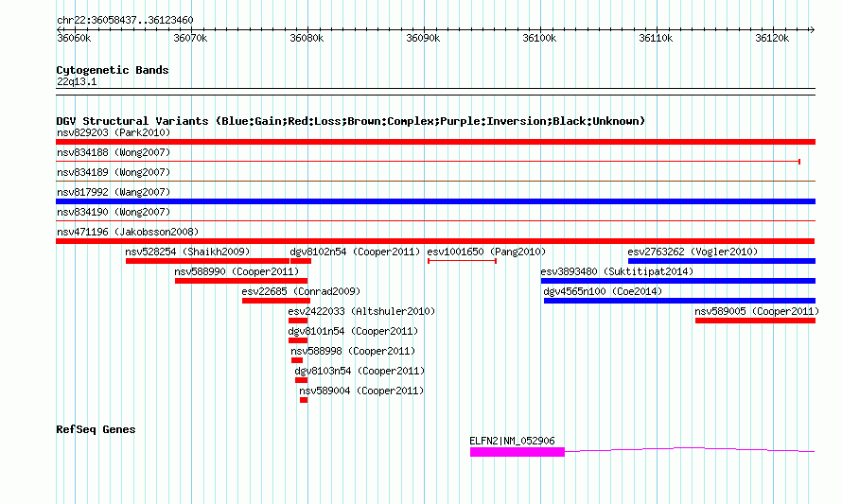
Task: Click the red loss bar of nsv471196
Action: pos(435,241)
